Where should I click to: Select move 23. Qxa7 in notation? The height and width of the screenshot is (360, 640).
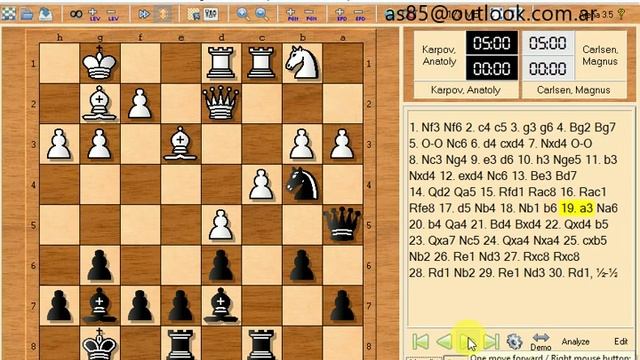pyautogui.click(x=433, y=240)
